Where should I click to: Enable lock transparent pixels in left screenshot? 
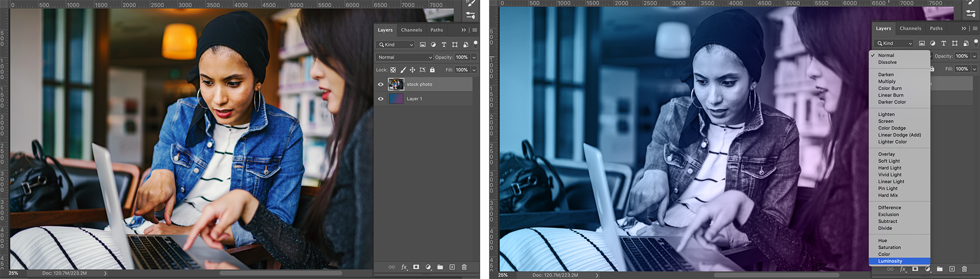(393, 70)
